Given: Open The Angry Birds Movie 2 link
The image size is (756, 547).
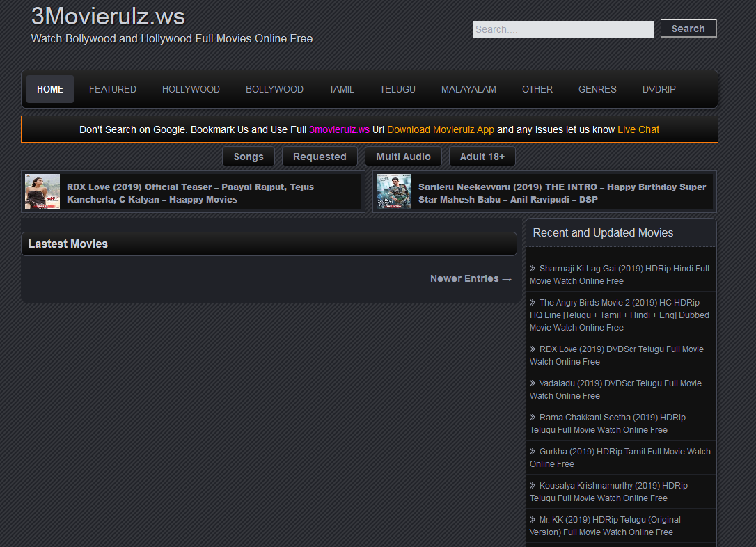Looking at the screenshot, I should (x=619, y=315).
